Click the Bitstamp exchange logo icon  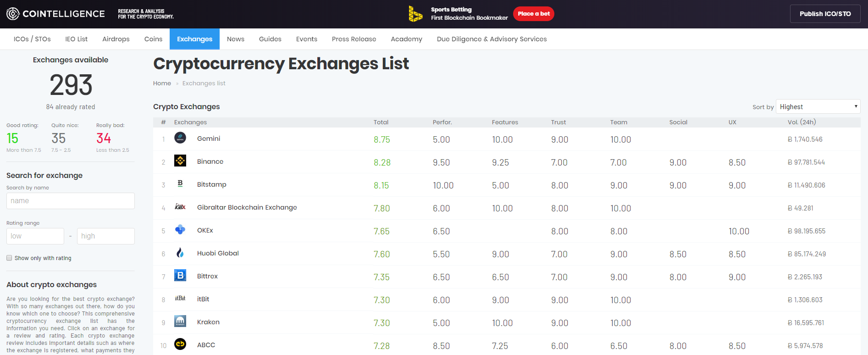[x=180, y=183]
